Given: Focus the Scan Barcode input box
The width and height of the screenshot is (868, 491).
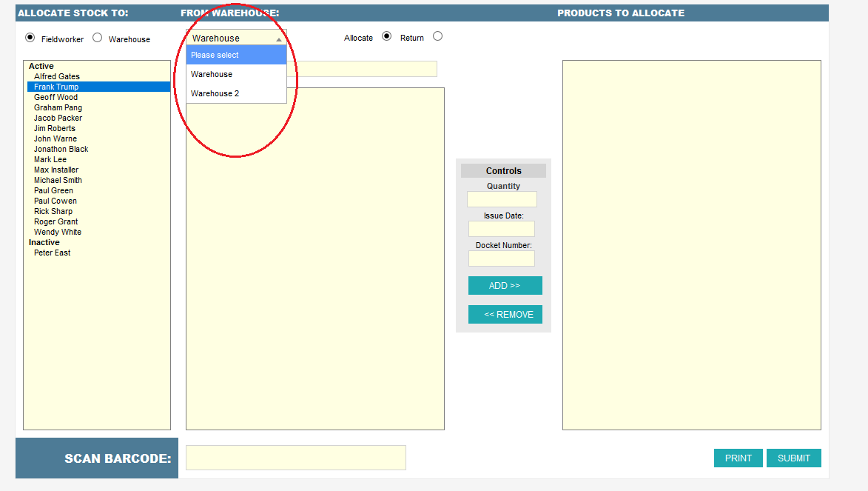Looking at the screenshot, I should tap(295, 458).
